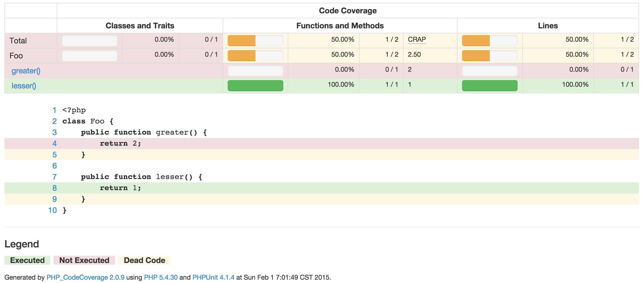Jump to source line 2 anchor
The width and height of the screenshot is (644, 283).
tap(55, 121)
